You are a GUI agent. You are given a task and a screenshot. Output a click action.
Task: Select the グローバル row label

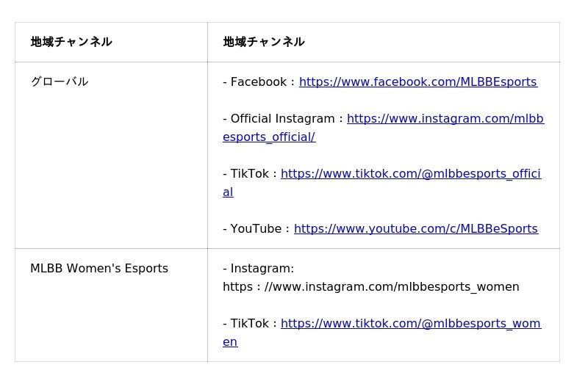click(60, 82)
